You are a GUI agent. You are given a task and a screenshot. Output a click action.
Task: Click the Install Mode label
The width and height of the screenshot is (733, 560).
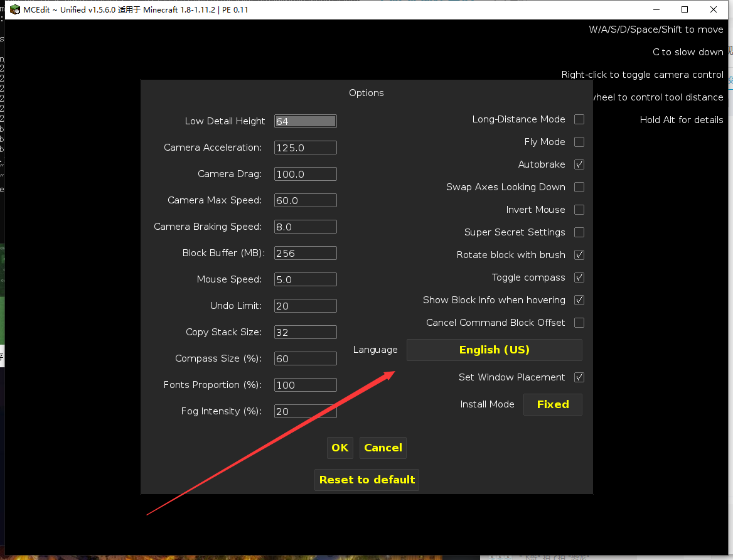point(487,404)
